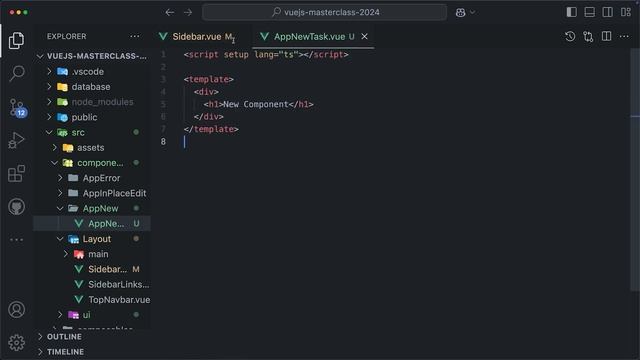
Task: Collapse the Layout folder
Action: [92, 239]
